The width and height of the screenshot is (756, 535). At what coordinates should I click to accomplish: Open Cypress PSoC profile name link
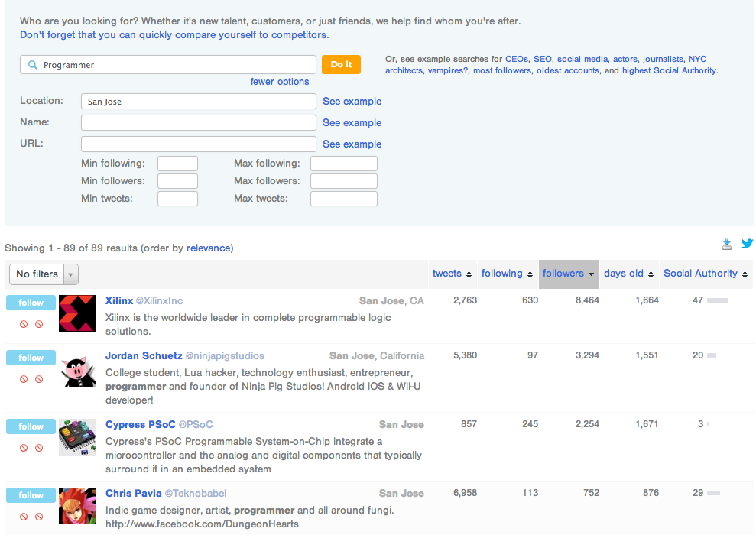coord(141,425)
